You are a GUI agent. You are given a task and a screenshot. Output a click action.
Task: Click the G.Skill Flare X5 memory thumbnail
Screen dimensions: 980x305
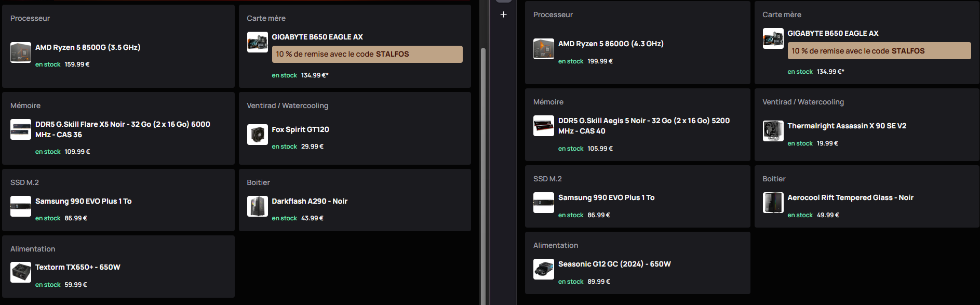point(21,129)
